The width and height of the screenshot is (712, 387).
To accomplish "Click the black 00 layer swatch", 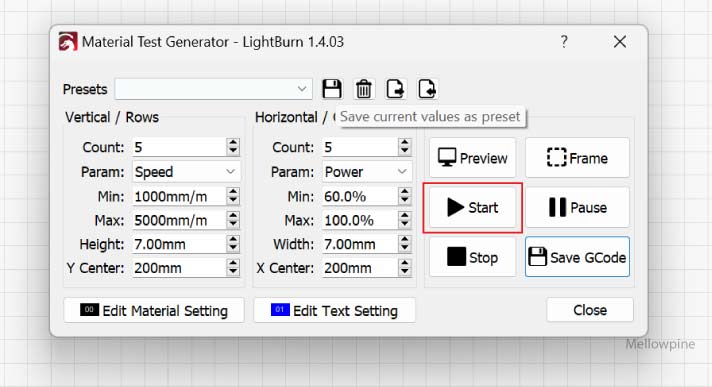I will pyautogui.click(x=89, y=310).
